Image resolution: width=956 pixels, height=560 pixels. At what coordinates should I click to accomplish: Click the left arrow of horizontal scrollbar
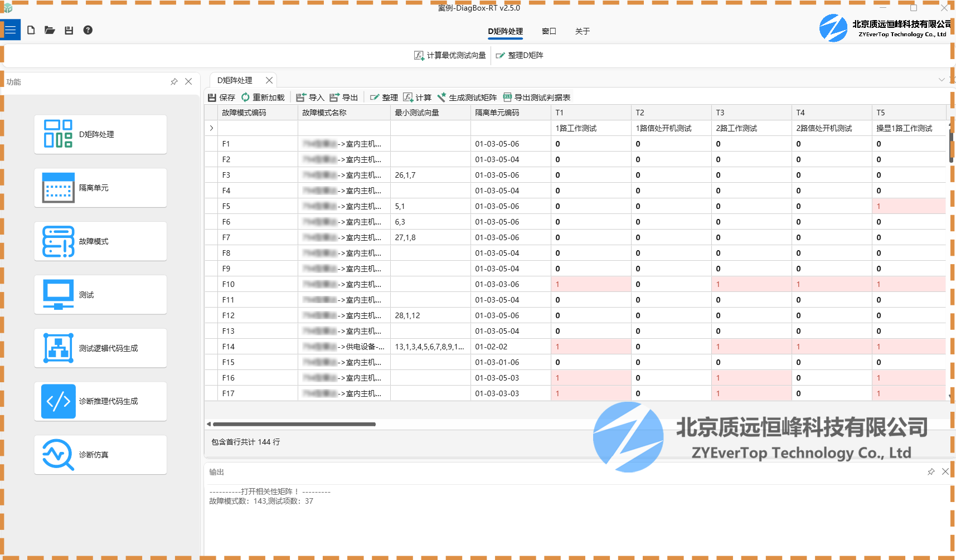coord(208,424)
